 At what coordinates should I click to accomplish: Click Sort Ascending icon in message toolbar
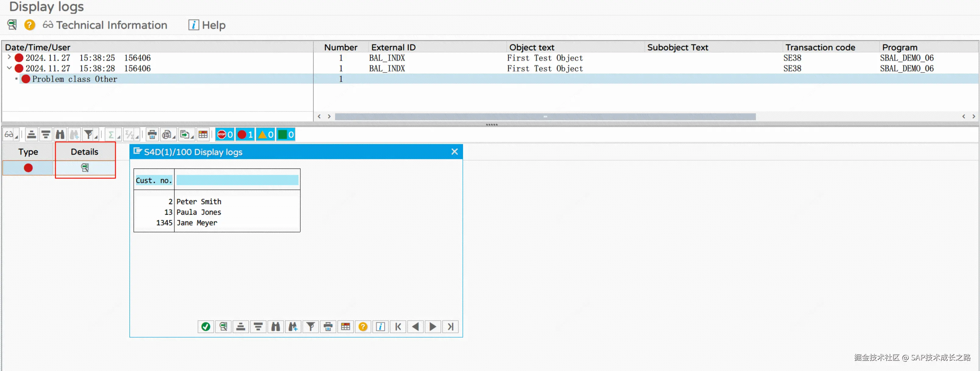pos(32,134)
